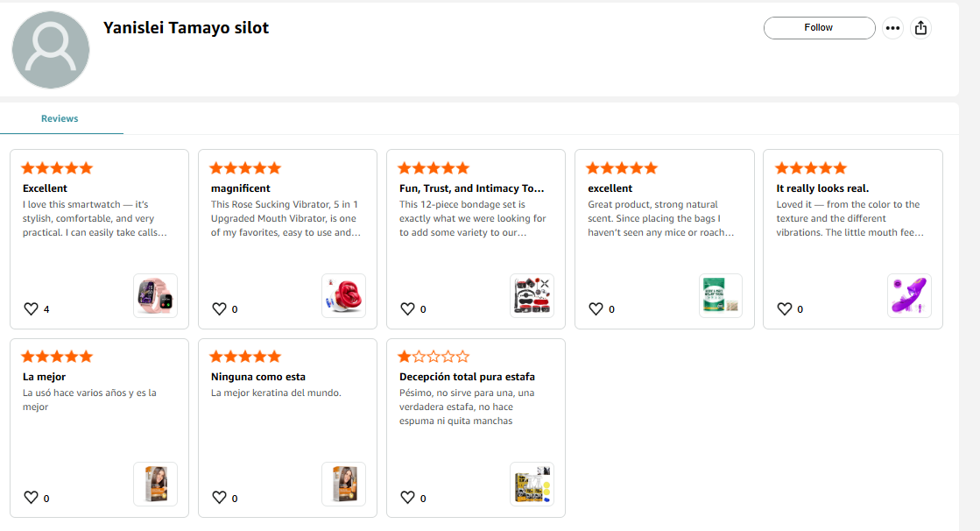Click the five-star rating on "Ninguna como esta"
The image size is (980, 531).
click(245, 357)
